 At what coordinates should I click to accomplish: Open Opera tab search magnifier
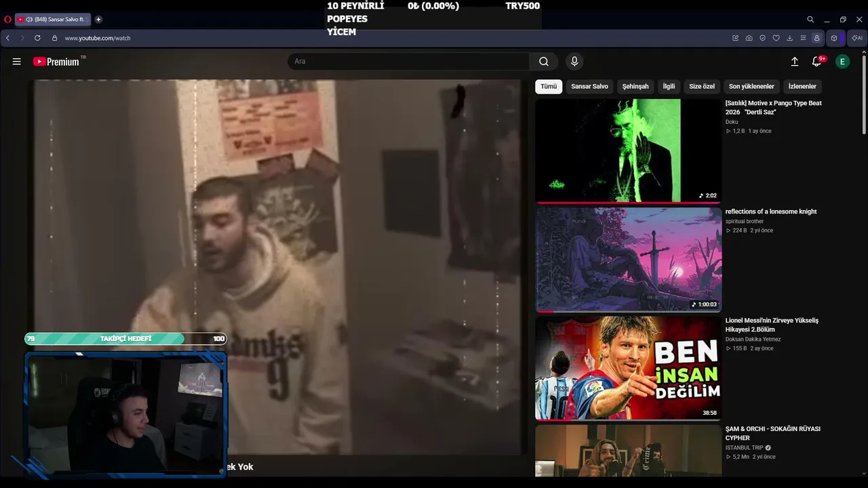pyautogui.click(x=810, y=20)
